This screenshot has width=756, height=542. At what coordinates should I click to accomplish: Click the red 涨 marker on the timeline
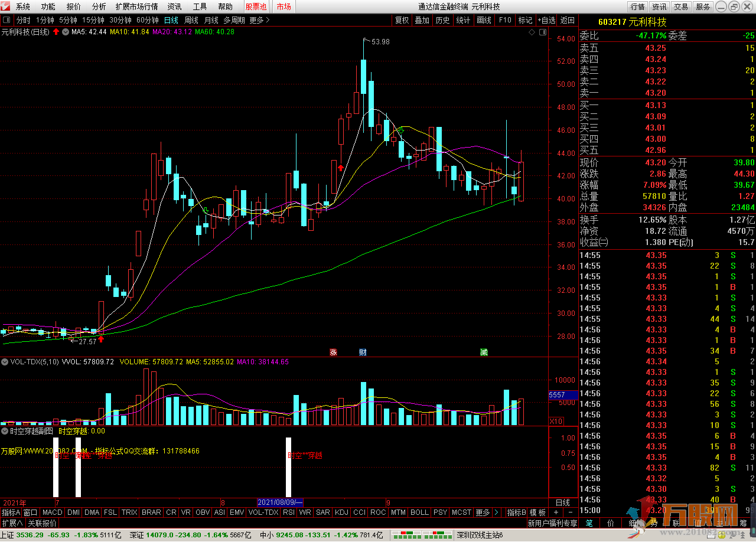(333, 352)
